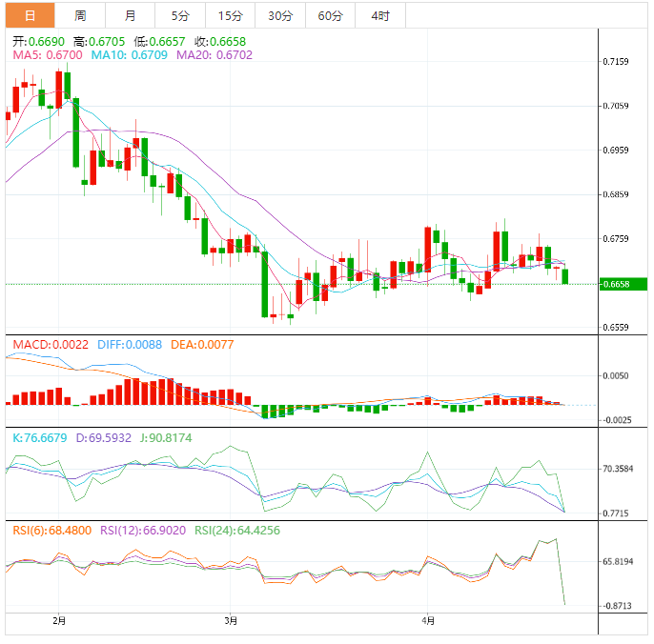Screen dimensions: 654x644
Task: Open the 15分 timeframe tab
Action: point(231,16)
